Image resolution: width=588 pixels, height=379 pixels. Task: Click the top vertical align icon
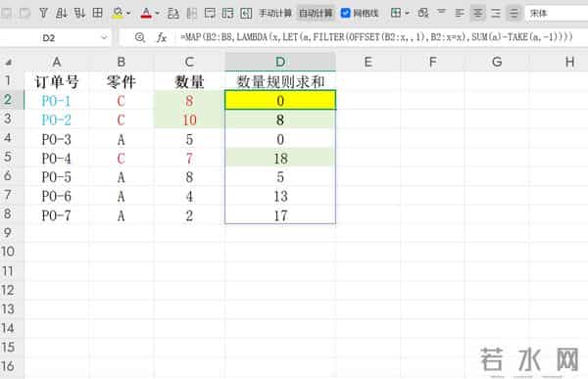pyautogui.click(x=442, y=13)
